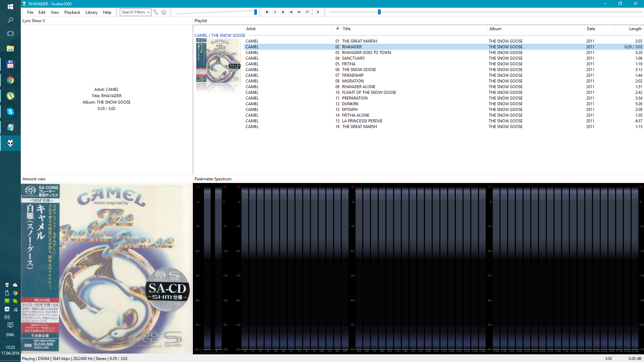
Task: Open the View menu
Action: pyautogui.click(x=55, y=12)
